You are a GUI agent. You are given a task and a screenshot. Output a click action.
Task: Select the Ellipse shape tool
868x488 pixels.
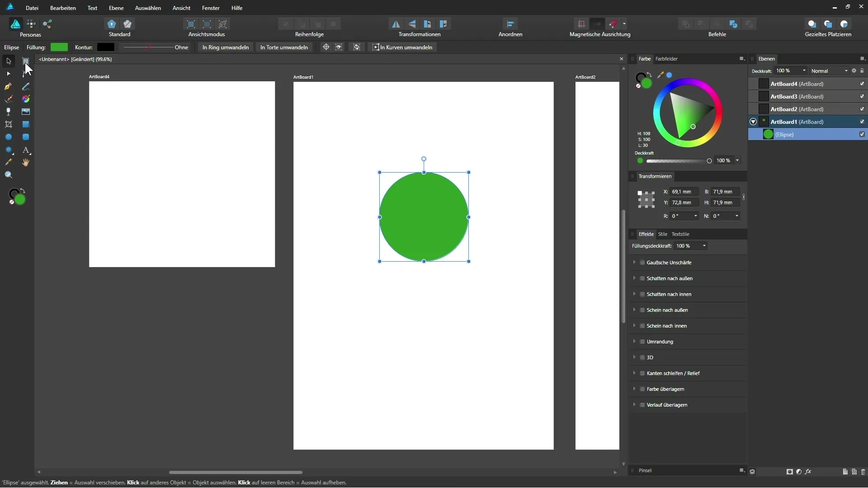click(8, 137)
